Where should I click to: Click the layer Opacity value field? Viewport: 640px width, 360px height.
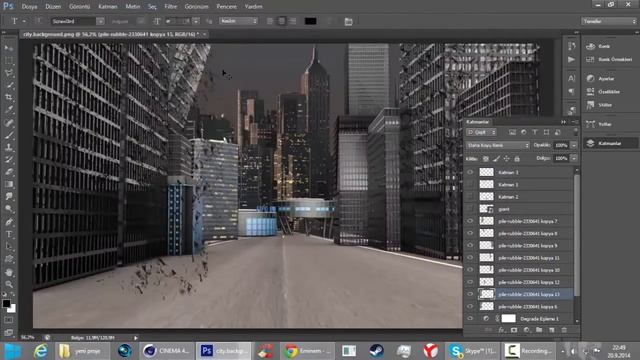[561, 145]
